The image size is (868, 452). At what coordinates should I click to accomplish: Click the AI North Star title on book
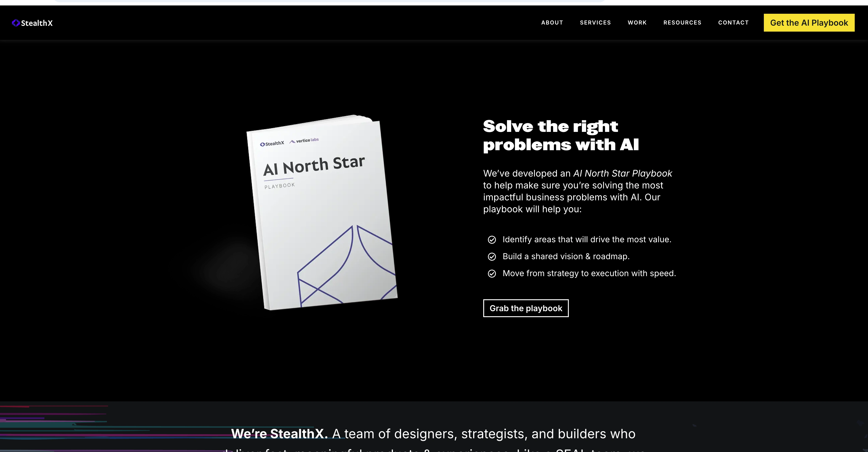coord(314,166)
